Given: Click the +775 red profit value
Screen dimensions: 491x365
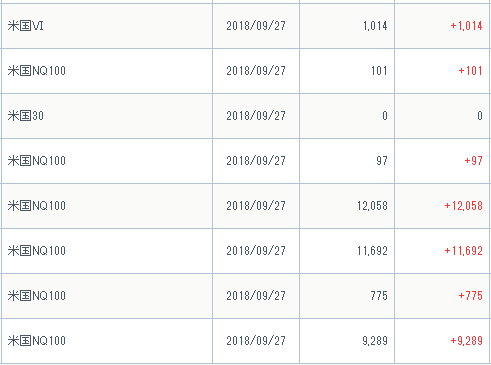Looking at the screenshot, I should tap(470, 296).
